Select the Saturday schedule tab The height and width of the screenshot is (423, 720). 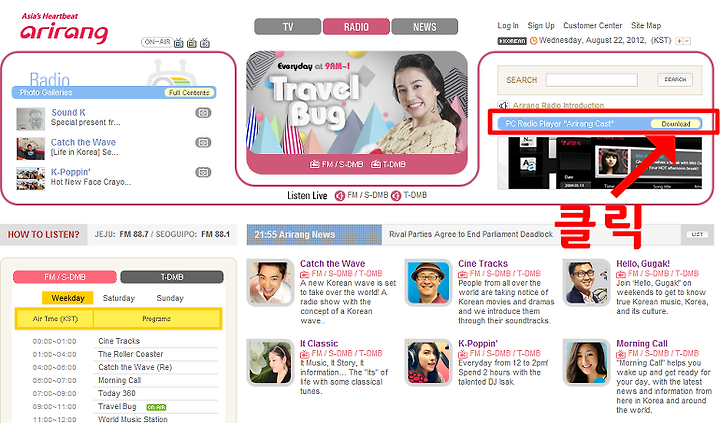tap(118, 298)
